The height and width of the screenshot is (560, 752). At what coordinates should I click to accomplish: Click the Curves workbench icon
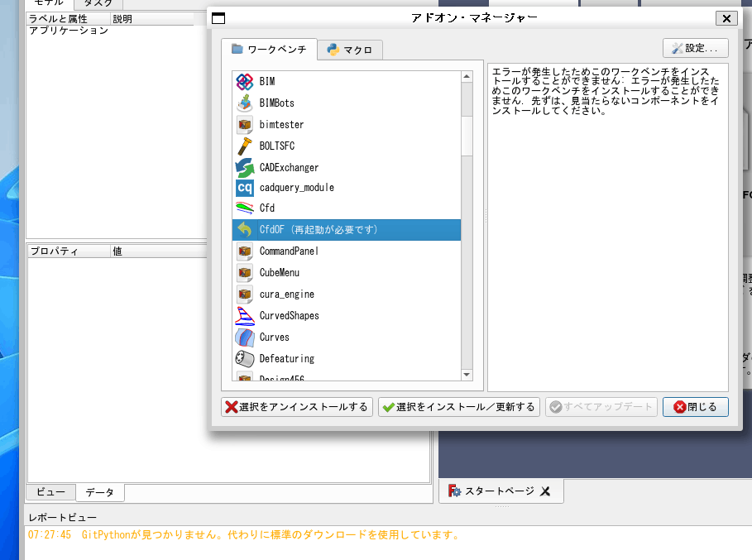click(x=245, y=337)
